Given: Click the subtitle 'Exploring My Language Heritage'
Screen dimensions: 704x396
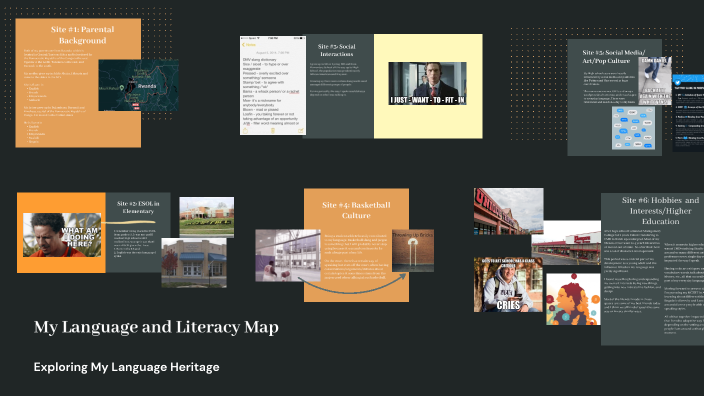Looking at the screenshot, I should 127,367.
